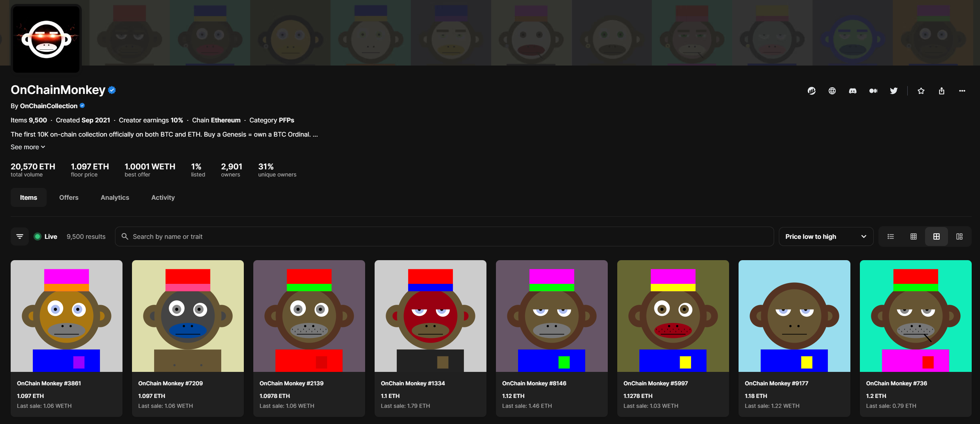This screenshot has width=980, height=424.
Task: Click the collection verified badge next to OnChainMonkey
Action: 112,90
